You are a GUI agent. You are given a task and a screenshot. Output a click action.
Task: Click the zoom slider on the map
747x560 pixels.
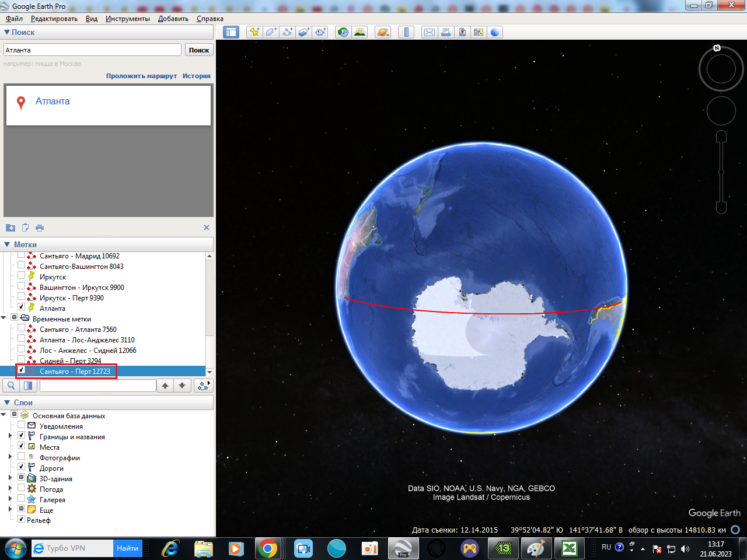[x=721, y=171]
